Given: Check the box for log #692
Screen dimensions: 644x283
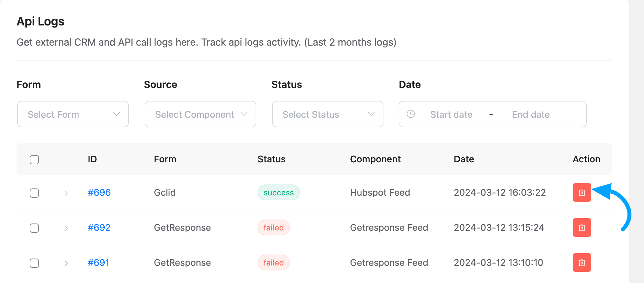Looking at the screenshot, I should click(34, 228).
